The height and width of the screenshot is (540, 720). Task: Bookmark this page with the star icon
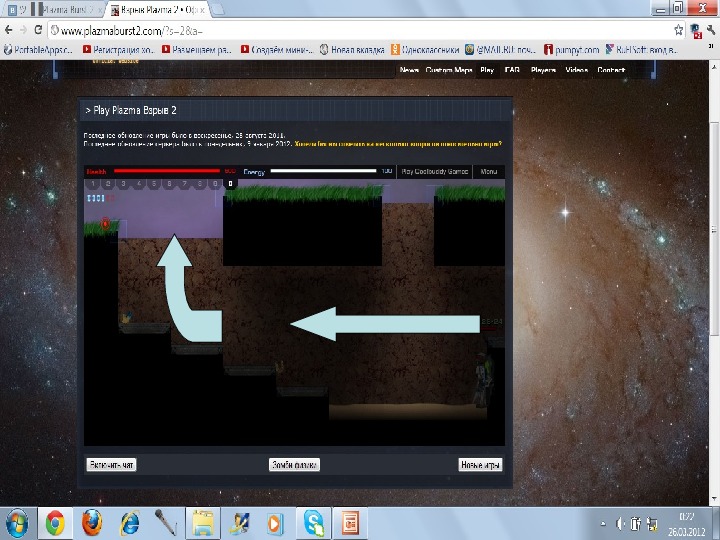coord(678,30)
